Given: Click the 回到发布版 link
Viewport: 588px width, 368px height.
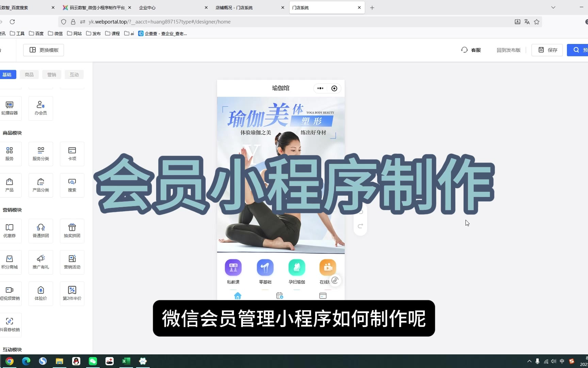Looking at the screenshot, I should point(509,50).
